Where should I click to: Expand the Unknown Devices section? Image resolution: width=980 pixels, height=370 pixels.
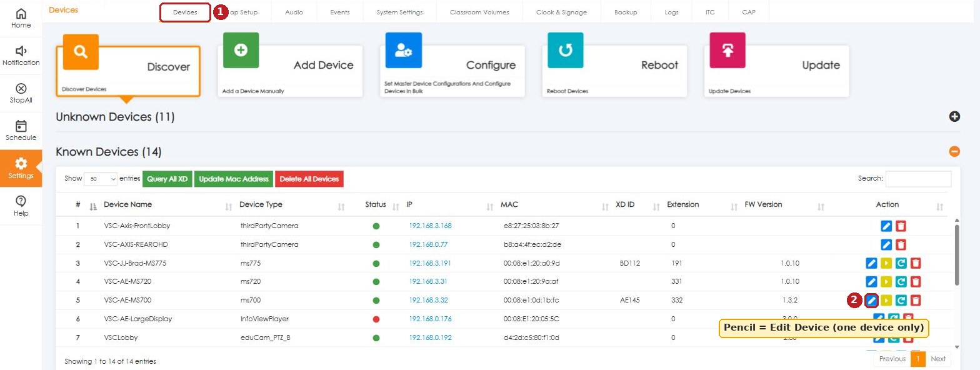click(x=954, y=116)
